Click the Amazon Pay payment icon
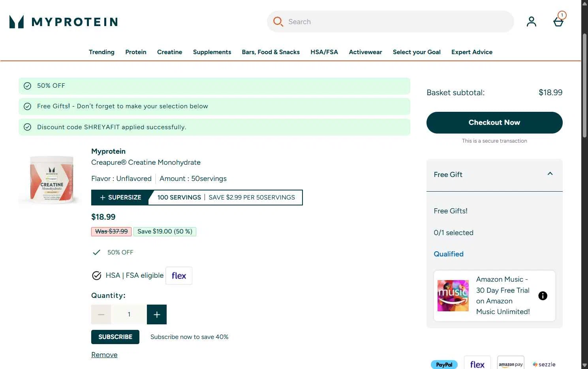The width and height of the screenshot is (588, 369). pyautogui.click(x=511, y=364)
